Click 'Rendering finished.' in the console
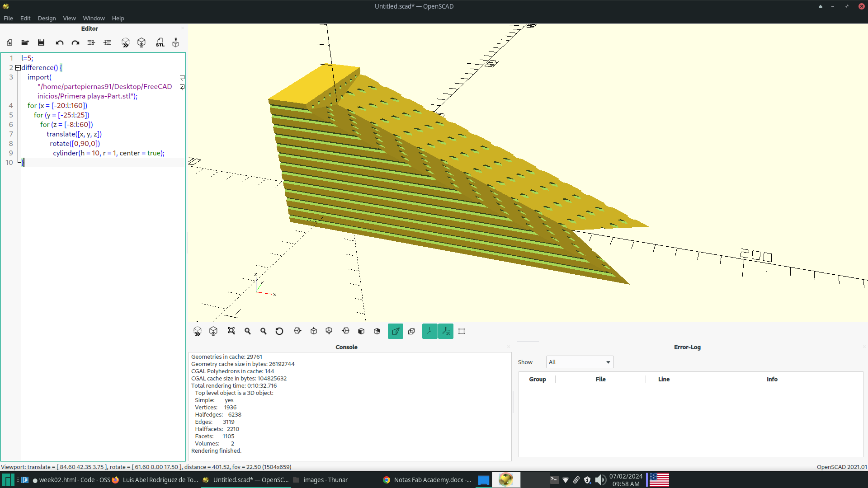The image size is (868, 488). point(216,451)
